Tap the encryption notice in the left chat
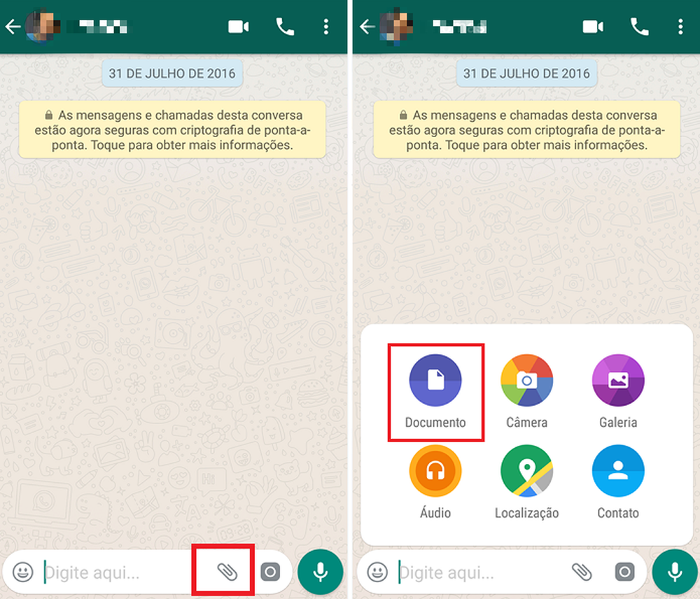 [172, 130]
